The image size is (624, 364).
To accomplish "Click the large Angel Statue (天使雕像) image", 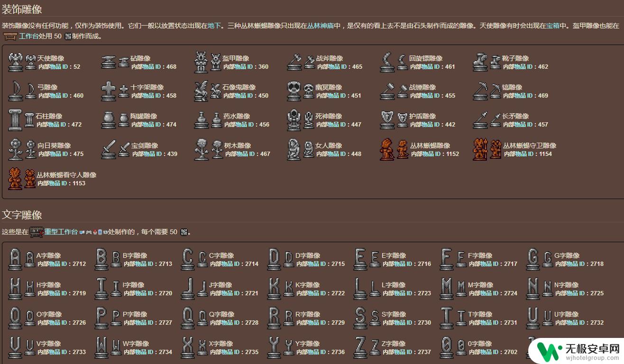I will point(16,62).
